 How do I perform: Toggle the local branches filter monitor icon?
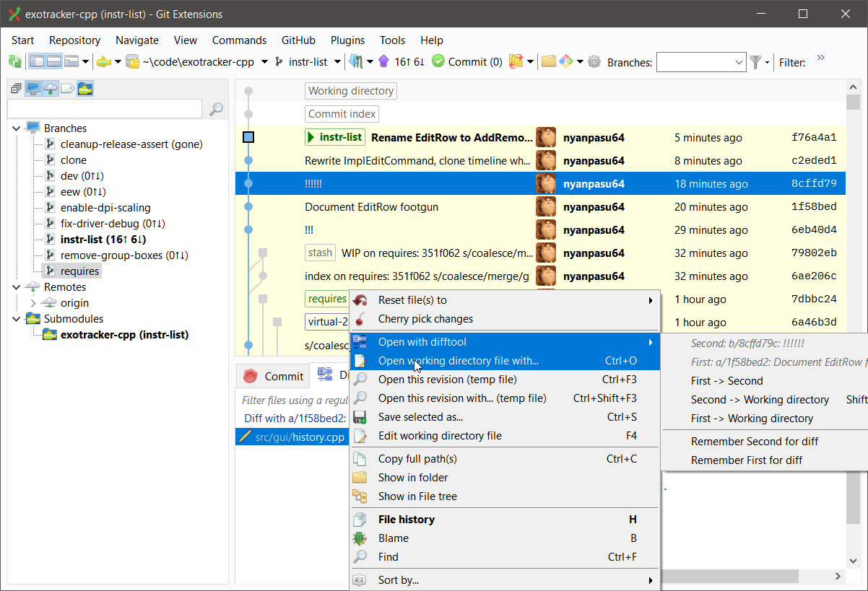point(33,89)
